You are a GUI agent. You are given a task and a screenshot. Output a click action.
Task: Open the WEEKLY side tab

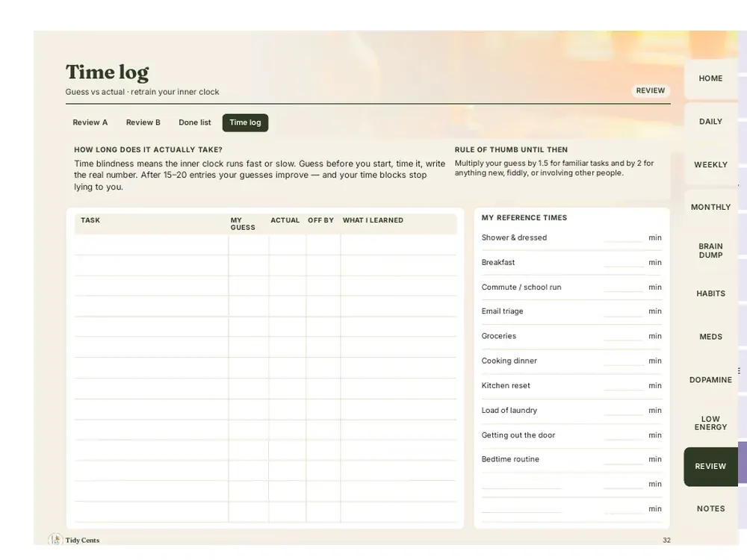tap(711, 165)
